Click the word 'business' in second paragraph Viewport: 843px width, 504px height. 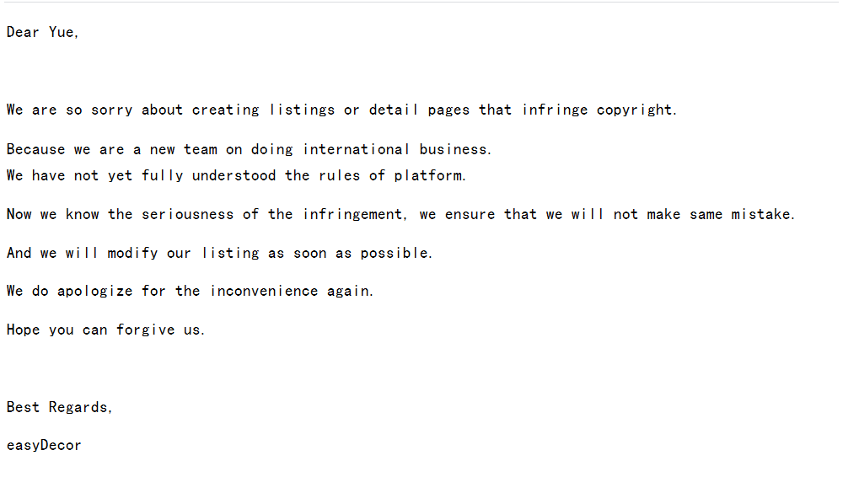pos(454,149)
